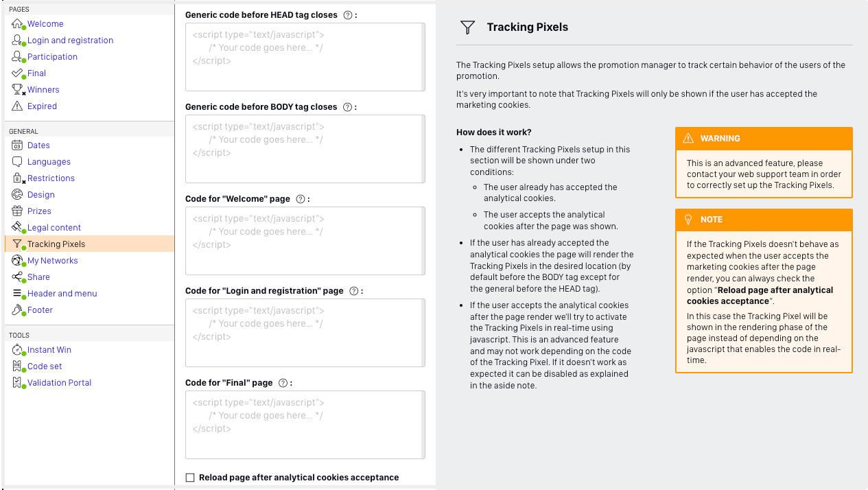
Task: Open the help tooltip for 'Code for Final page'
Action: pyautogui.click(x=283, y=383)
